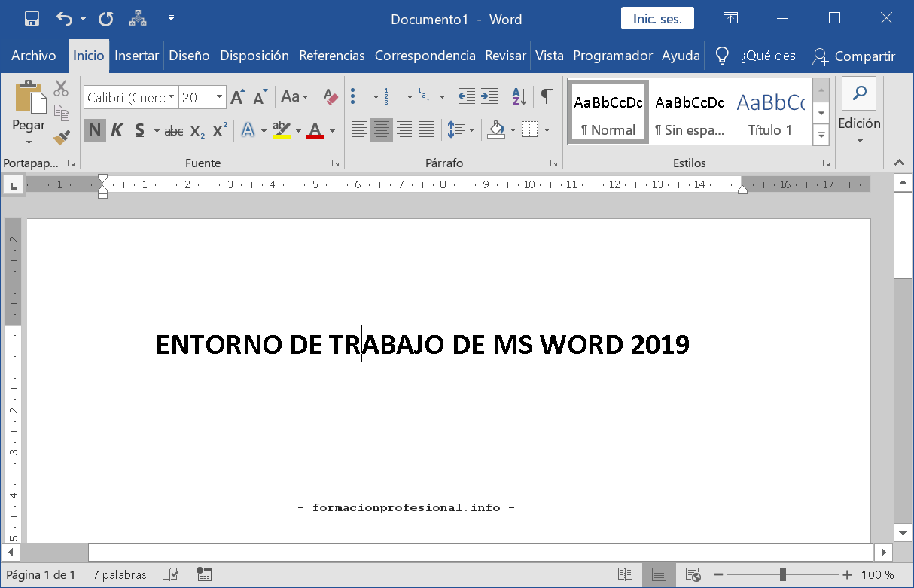Apply the Título 1 style
Image resolution: width=914 pixels, height=588 pixels.
(771, 111)
